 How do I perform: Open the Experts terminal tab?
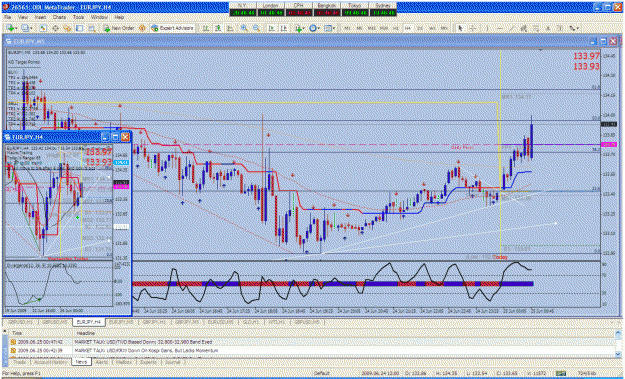coord(148,362)
